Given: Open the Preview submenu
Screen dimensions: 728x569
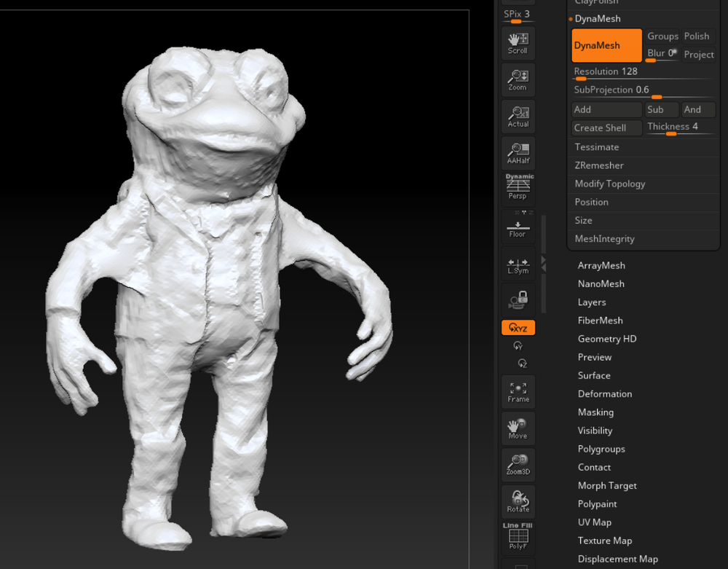Looking at the screenshot, I should coord(594,357).
